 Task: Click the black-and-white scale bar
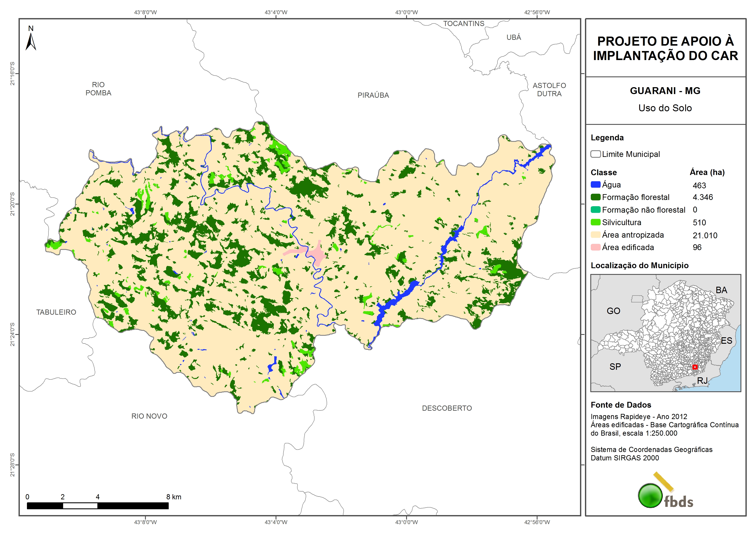click(97, 506)
